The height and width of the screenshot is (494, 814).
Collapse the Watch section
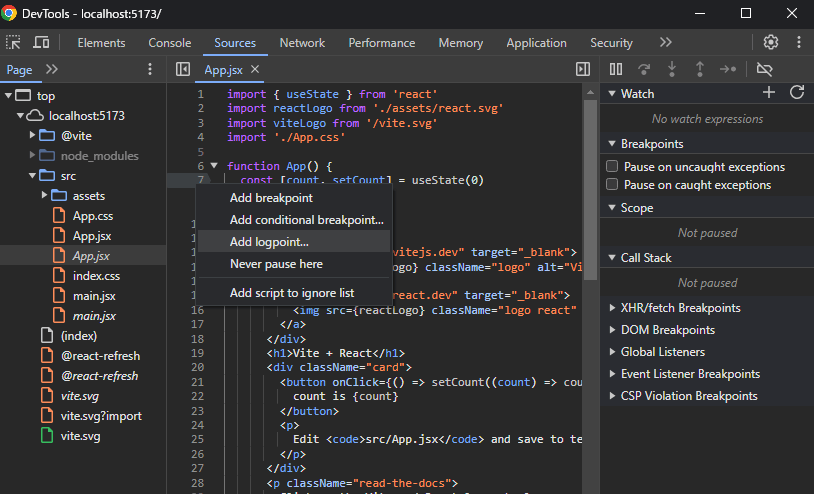(x=612, y=94)
